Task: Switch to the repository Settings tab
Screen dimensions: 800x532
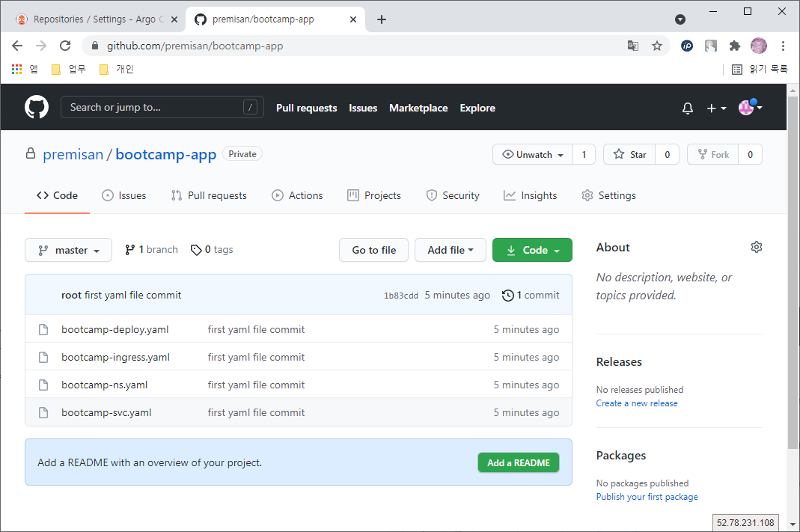Action: coord(608,195)
